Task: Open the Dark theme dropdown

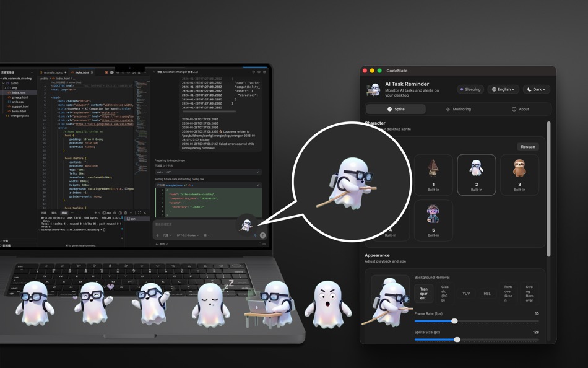Action: coord(536,89)
